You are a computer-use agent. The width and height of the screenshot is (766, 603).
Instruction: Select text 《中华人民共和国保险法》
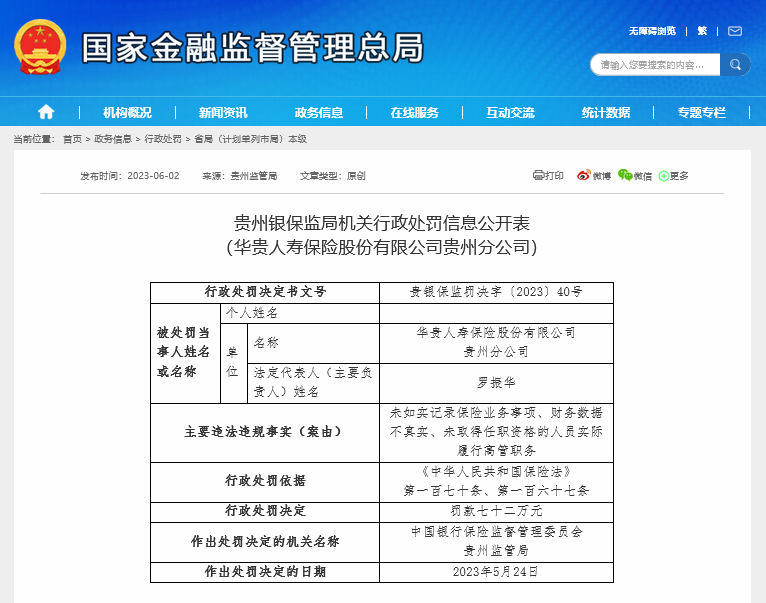click(496, 472)
